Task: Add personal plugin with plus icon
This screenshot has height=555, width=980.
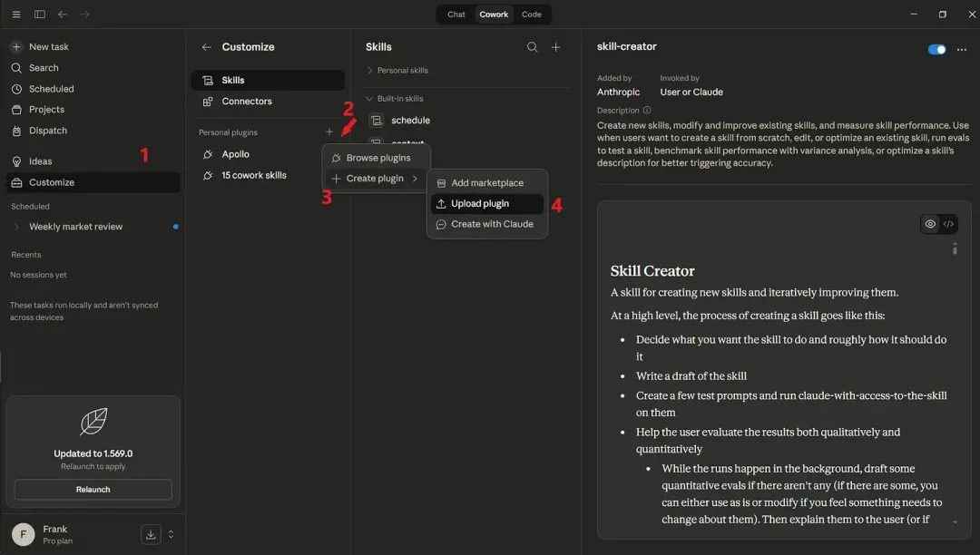Action: coord(328,131)
